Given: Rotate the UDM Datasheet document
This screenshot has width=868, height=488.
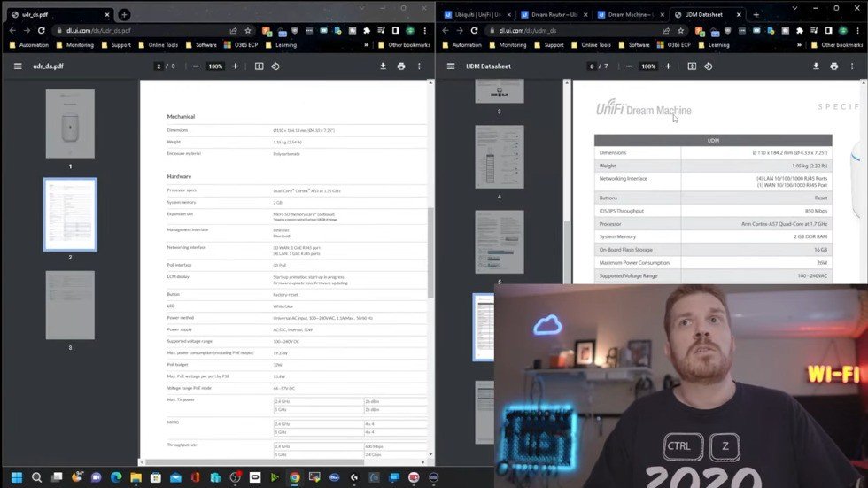Looking at the screenshot, I should pos(708,66).
